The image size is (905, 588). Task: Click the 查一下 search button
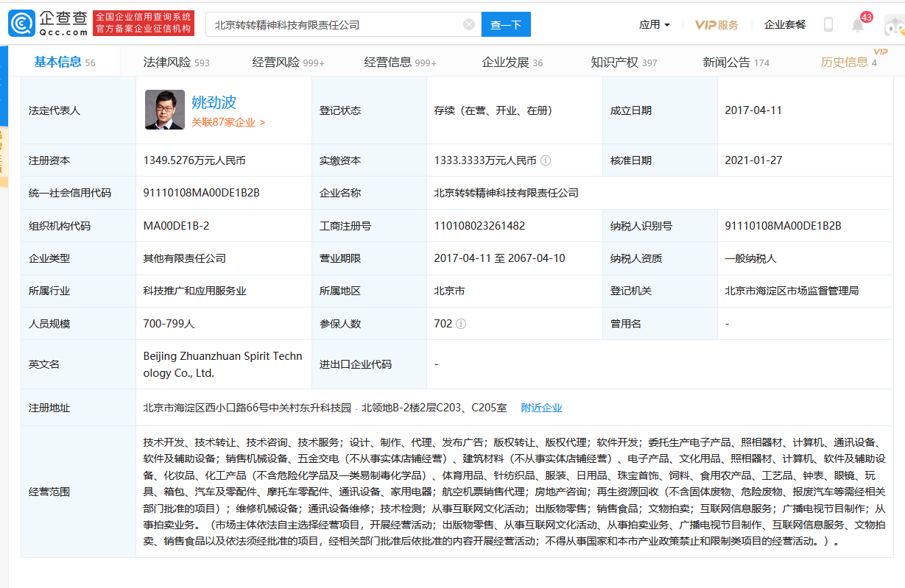pos(506,24)
